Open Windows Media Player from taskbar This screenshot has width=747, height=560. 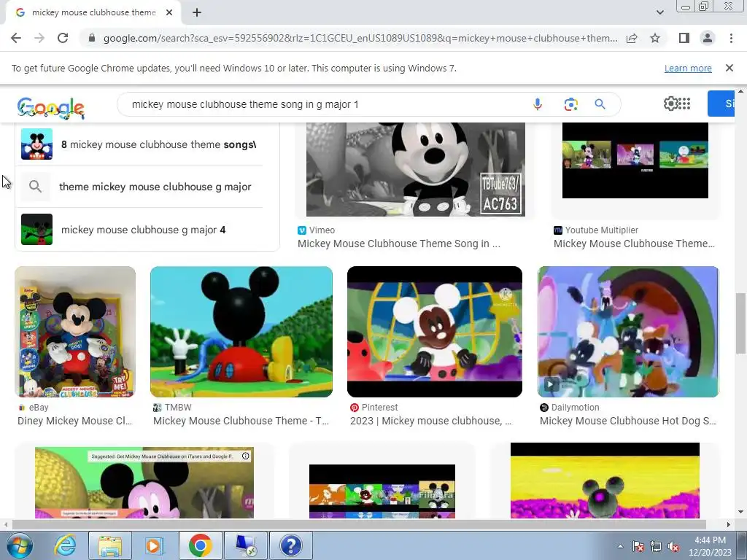click(154, 545)
